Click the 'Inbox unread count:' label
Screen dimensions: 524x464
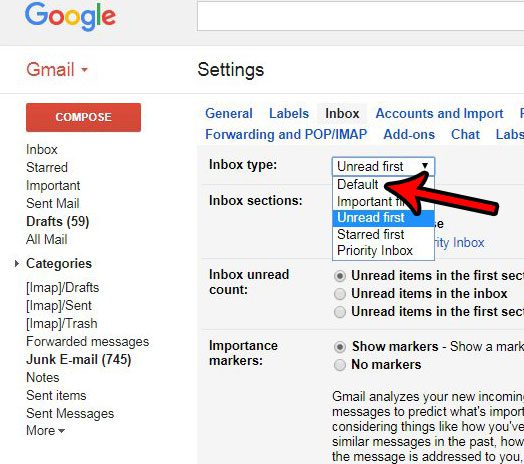point(249,282)
